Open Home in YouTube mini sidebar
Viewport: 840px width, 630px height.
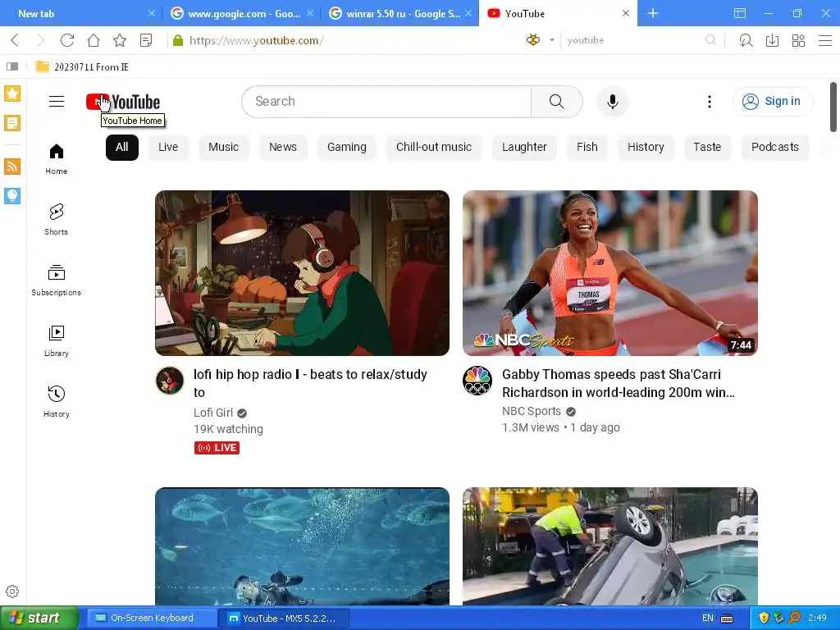click(57, 159)
